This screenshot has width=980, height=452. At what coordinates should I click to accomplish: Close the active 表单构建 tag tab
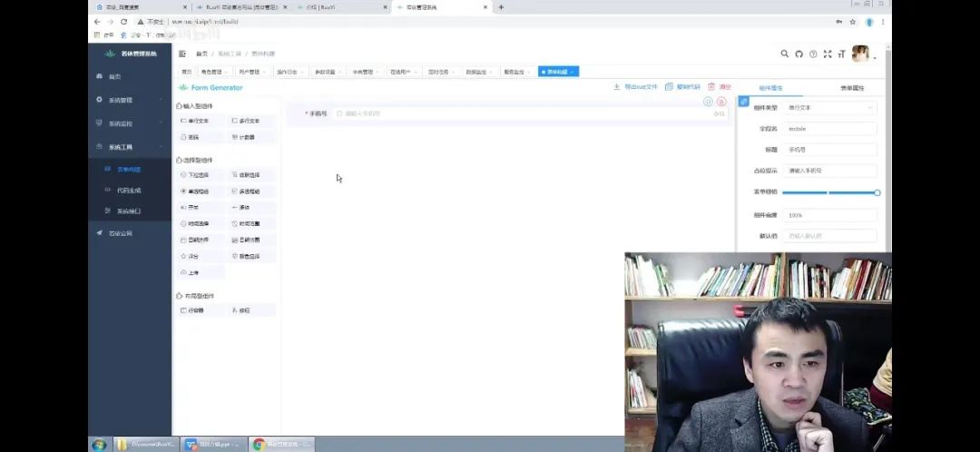(573, 72)
